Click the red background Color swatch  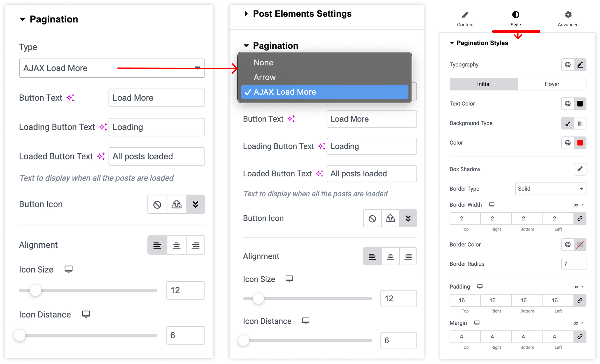pyautogui.click(x=580, y=143)
